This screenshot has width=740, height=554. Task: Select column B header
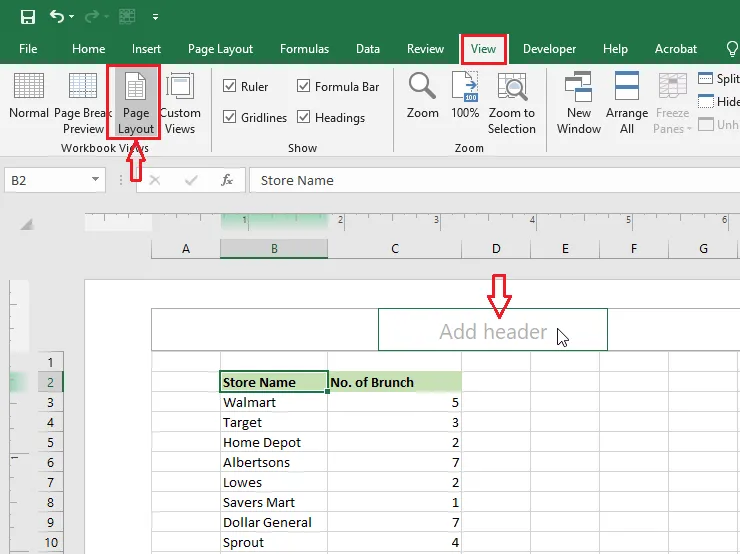tap(274, 249)
